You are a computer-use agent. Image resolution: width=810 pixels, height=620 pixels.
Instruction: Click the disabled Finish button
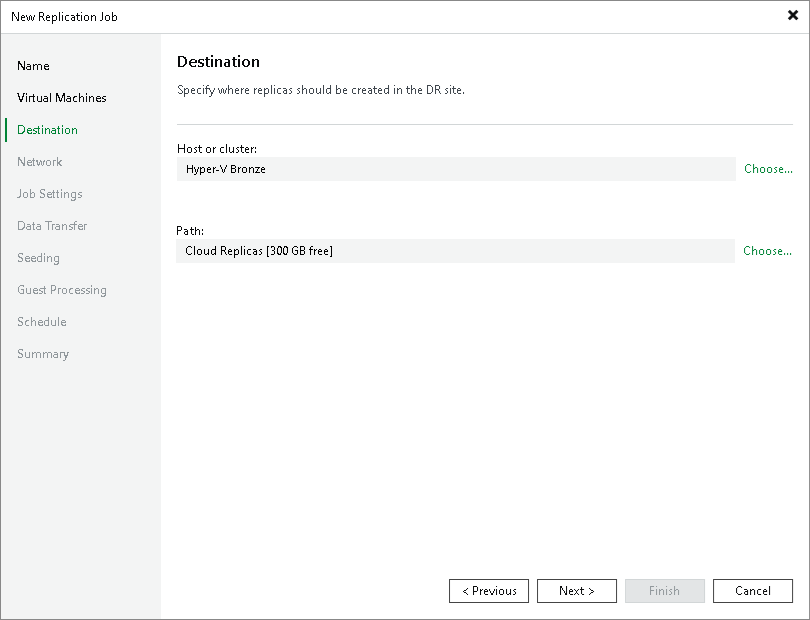click(665, 590)
